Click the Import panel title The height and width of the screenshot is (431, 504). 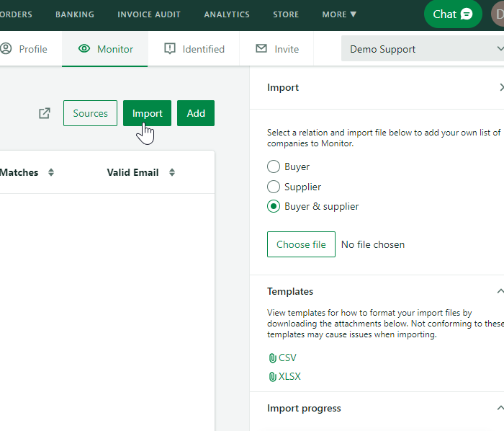coord(283,87)
